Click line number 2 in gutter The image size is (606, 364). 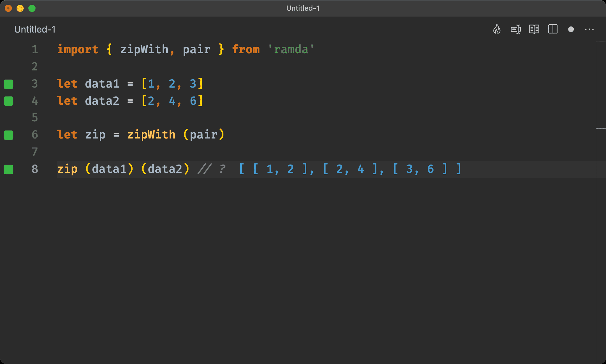35,67
